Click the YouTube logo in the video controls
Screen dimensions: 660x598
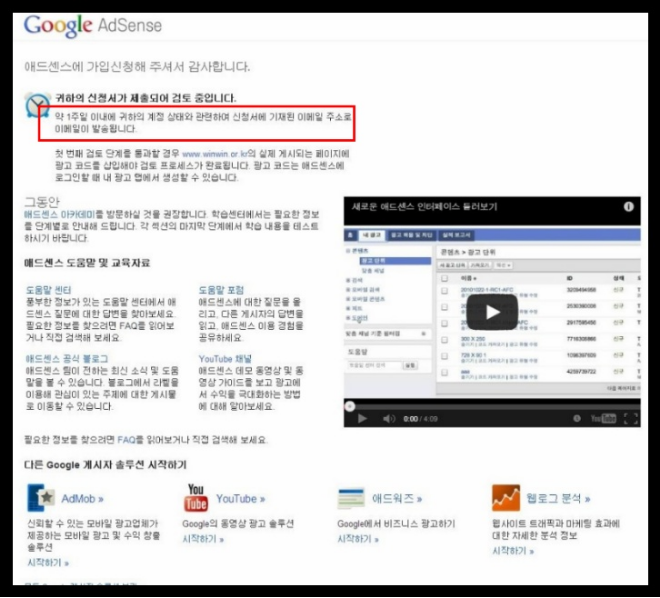click(x=603, y=418)
